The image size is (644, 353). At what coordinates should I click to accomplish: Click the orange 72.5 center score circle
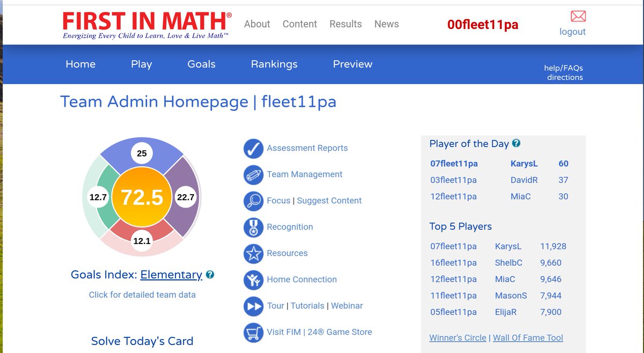tap(142, 197)
